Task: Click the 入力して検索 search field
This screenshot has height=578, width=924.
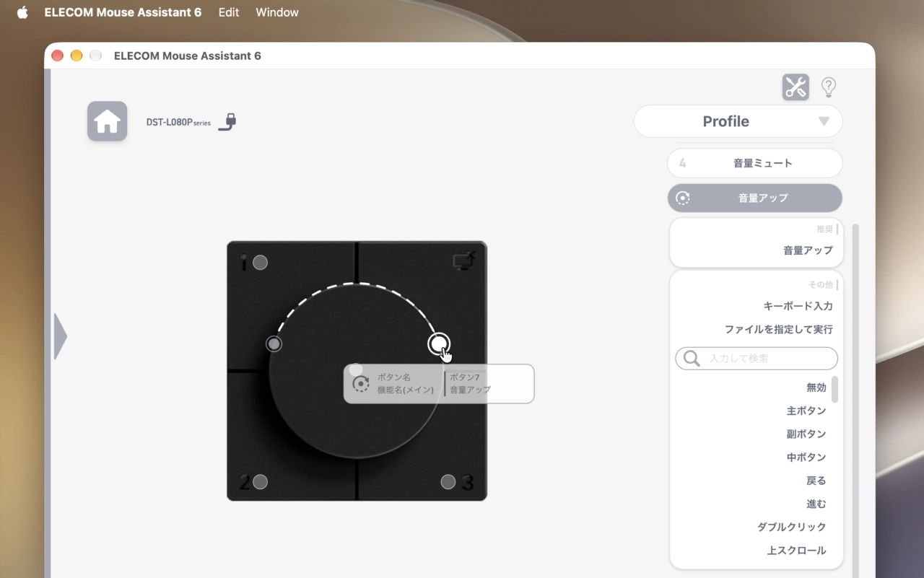Action: pyautogui.click(x=757, y=359)
